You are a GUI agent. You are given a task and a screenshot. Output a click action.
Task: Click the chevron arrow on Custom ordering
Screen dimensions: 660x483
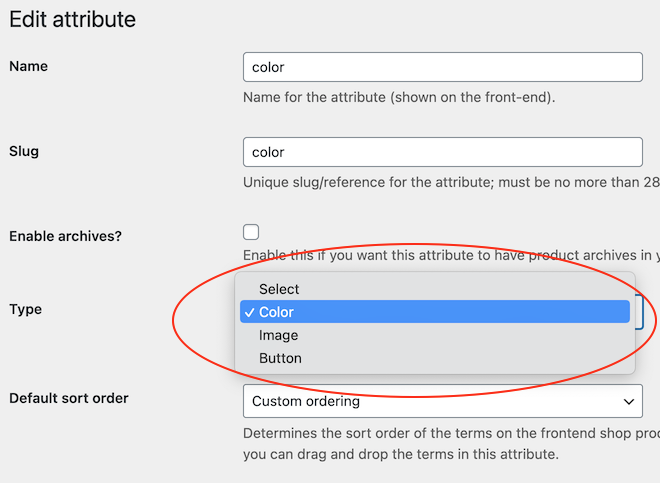629,402
